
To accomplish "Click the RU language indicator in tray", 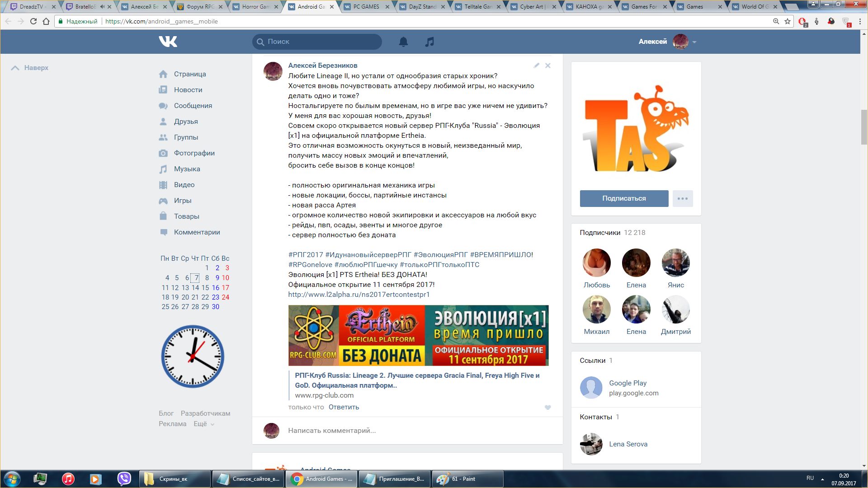I will [x=810, y=478].
